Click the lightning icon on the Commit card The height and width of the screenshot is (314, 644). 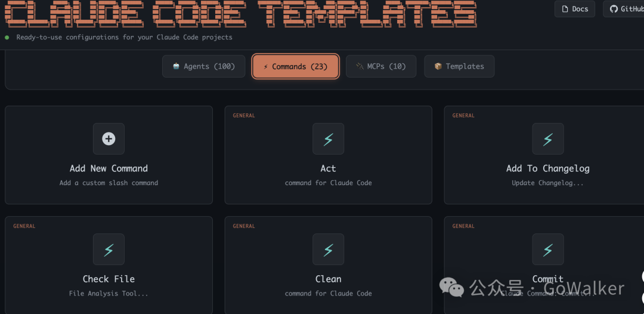pos(548,250)
